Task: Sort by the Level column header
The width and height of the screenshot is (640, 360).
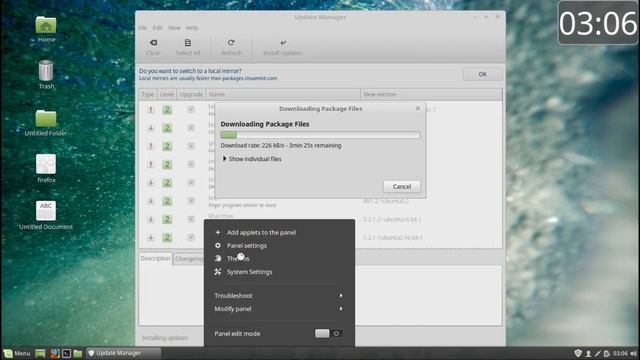Action: coord(167,94)
